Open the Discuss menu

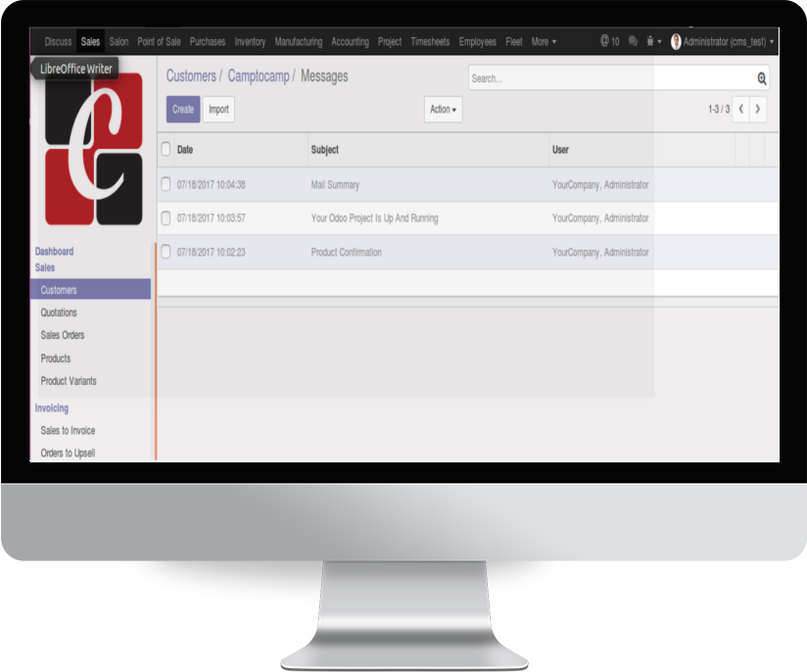(x=58, y=42)
